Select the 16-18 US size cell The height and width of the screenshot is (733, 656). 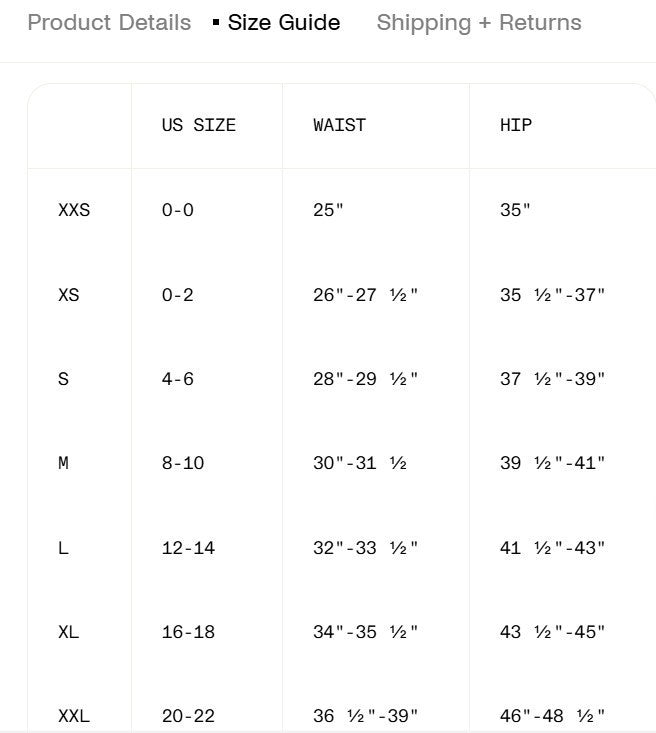[188, 632]
